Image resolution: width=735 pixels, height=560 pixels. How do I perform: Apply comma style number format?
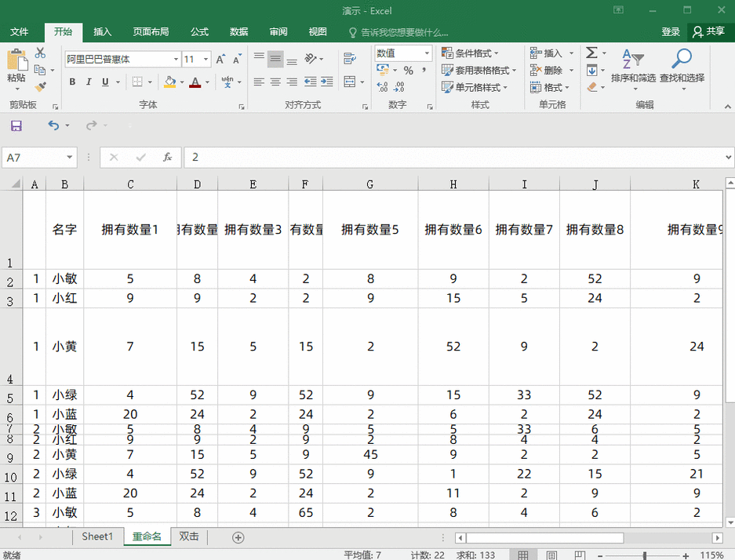pyautogui.click(x=424, y=71)
